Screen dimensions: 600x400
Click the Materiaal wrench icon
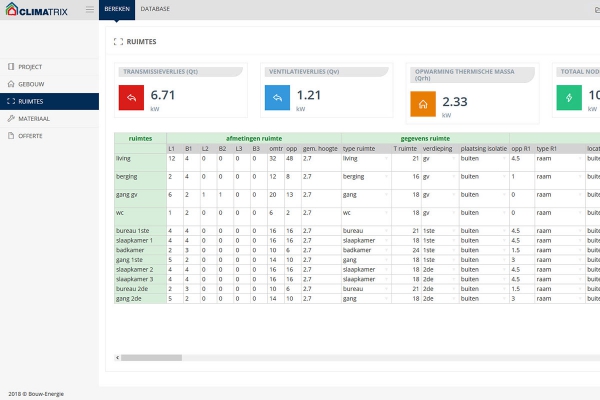click(11, 118)
